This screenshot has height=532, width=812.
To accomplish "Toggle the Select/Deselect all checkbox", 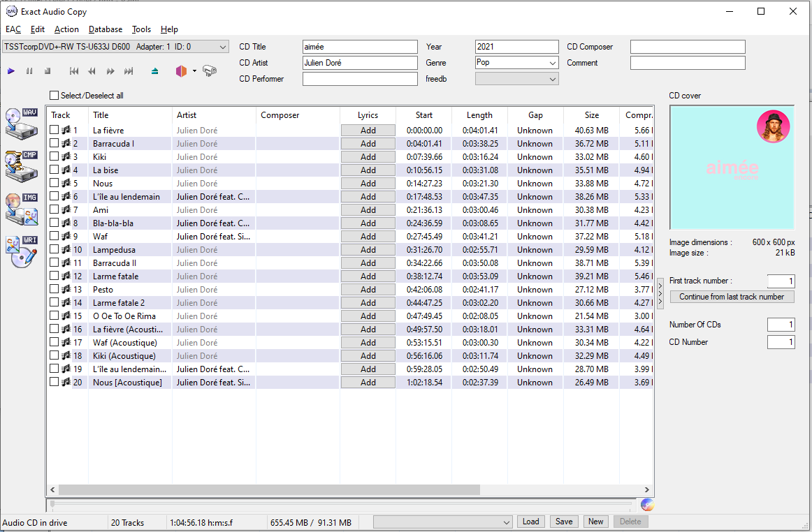I will click(54, 95).
